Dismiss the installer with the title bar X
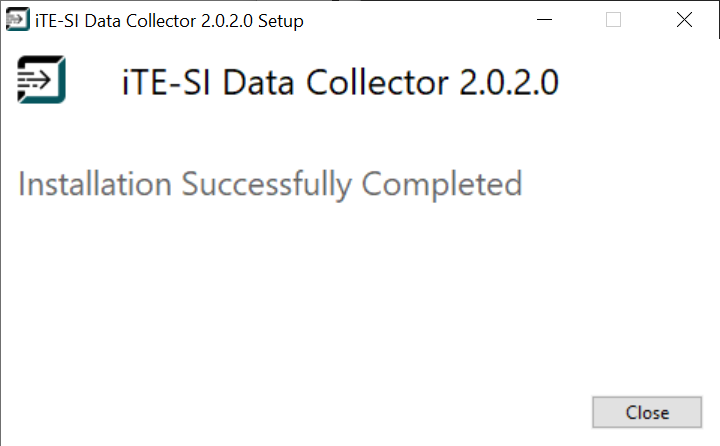Image resolution: width=720 pixels, height=446 pixels. coord(684,20)
